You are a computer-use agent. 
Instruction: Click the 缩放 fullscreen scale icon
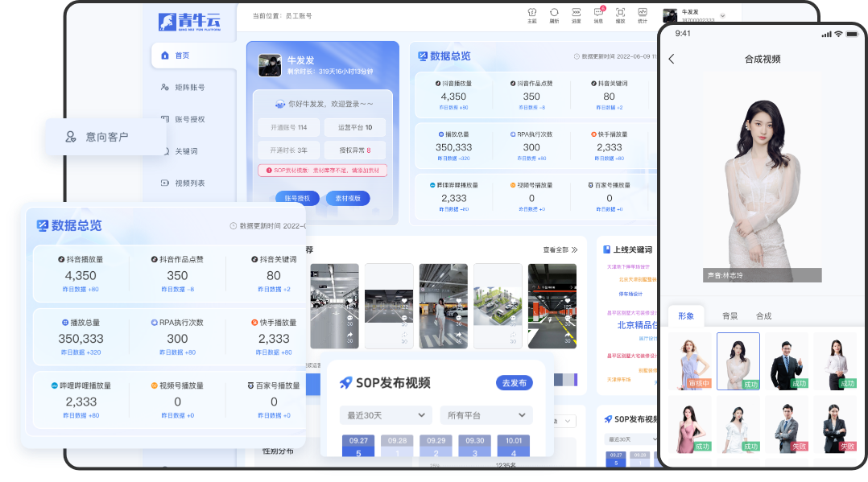(620, 14)
